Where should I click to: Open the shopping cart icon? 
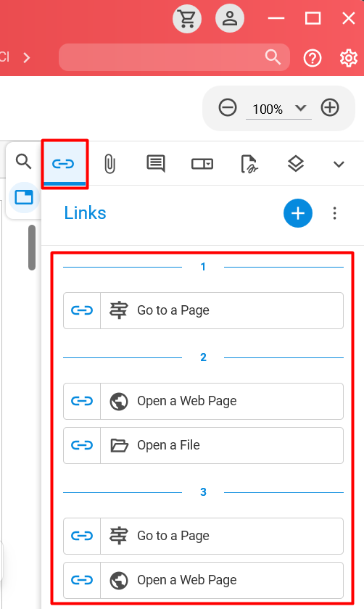[x=187, y=19]
